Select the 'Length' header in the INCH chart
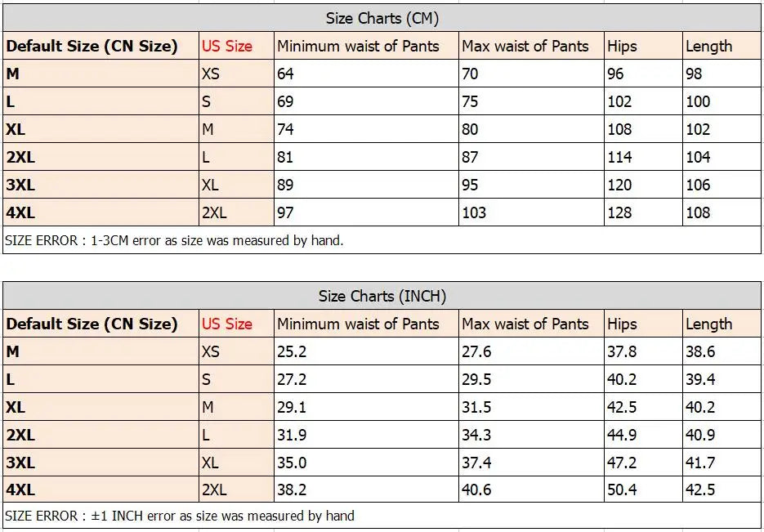764x532 pixels. click(x=708, y=324)
